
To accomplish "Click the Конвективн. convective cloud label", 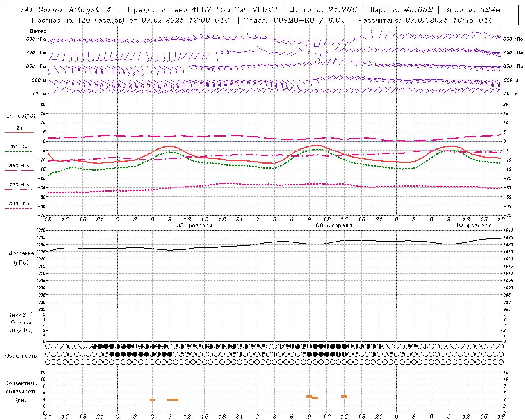I will pyautogui.click(x=21, y=383).
